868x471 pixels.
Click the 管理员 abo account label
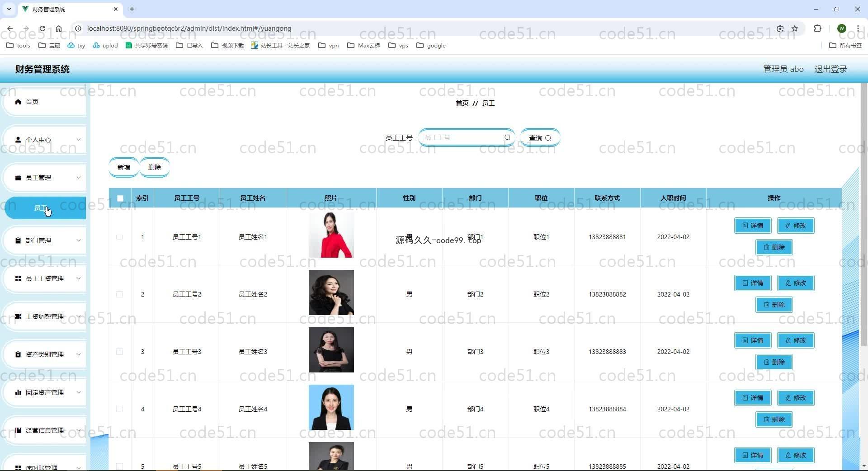(x=783, y=69)
